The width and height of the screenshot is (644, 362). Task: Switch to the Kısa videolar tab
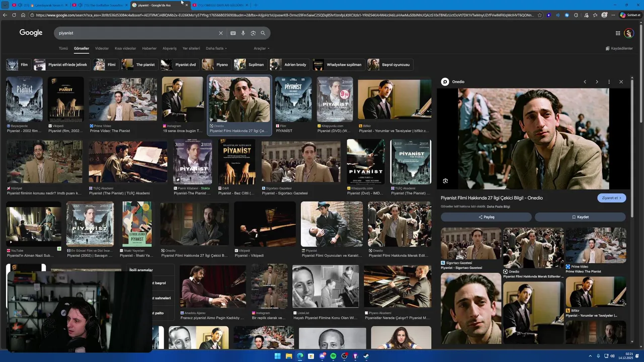click(125, 49)
